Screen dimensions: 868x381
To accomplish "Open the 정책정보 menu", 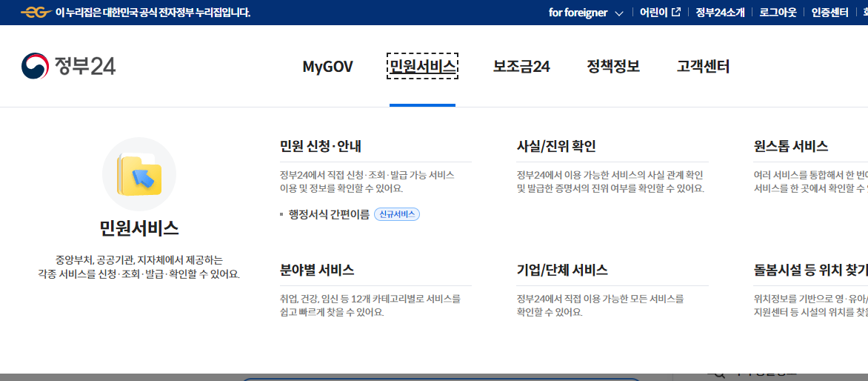I will tap(613, 67).
